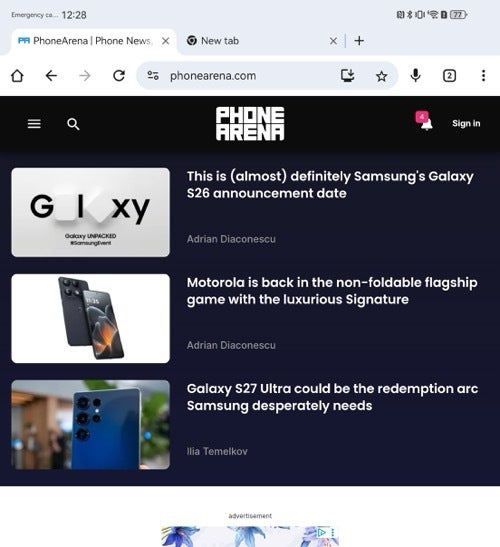Select the PhoneArena browser tab
This screenshot has width=500, height=547.
pos(85,41)
